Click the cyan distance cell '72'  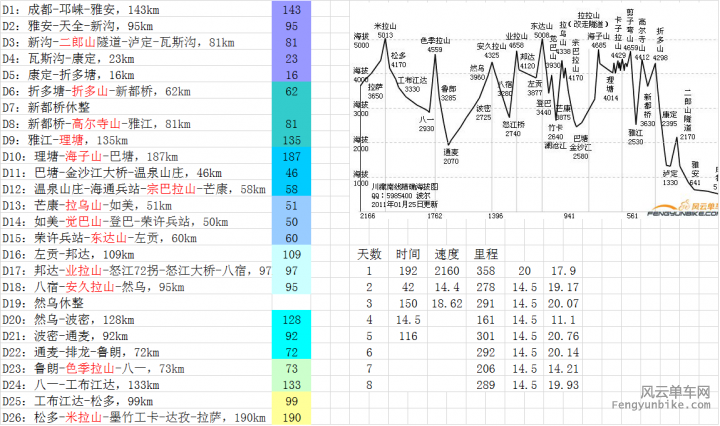(292, 351)
